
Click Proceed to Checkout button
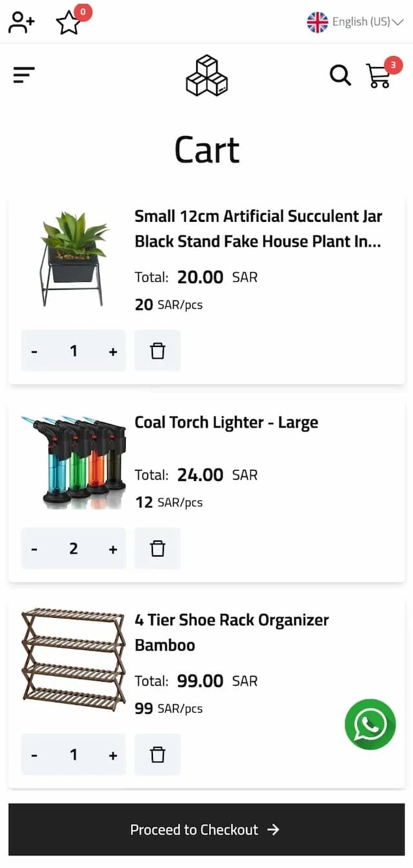point(206,829)
